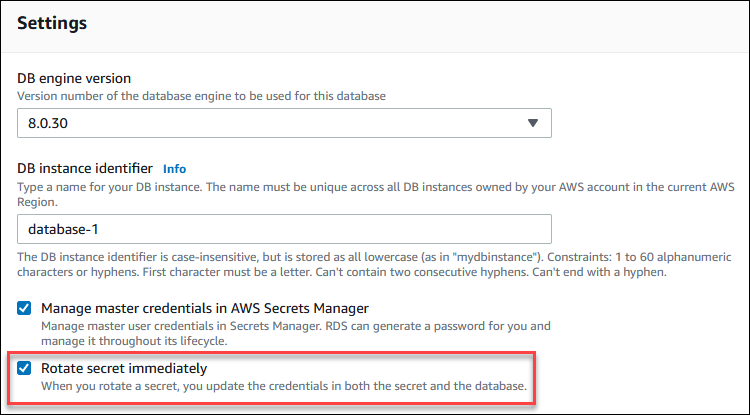Click the 'Manage master credentials' label text
This screenshot has height=415, width=750.
(x=190, y=308)
